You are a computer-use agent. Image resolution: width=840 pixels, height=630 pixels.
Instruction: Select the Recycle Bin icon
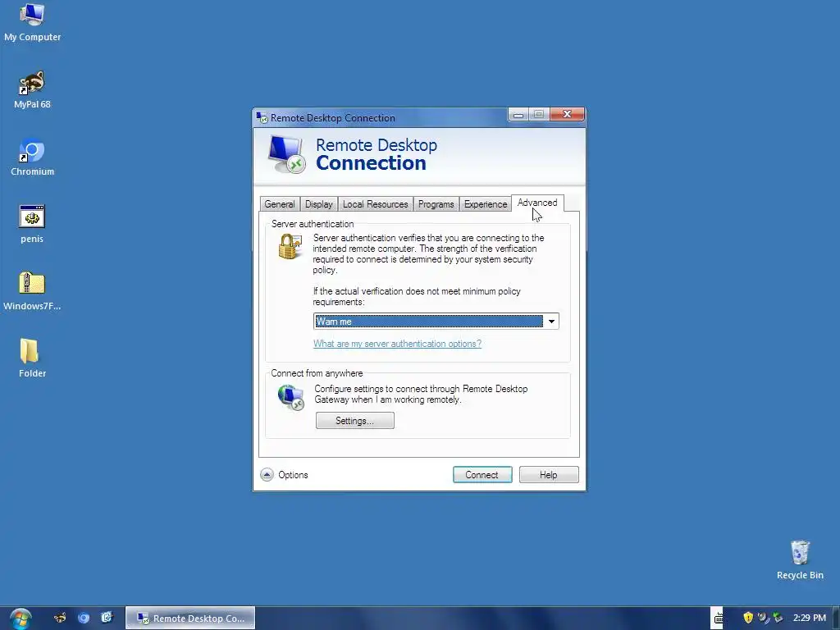pyautogui.click(x=800, y=560)
